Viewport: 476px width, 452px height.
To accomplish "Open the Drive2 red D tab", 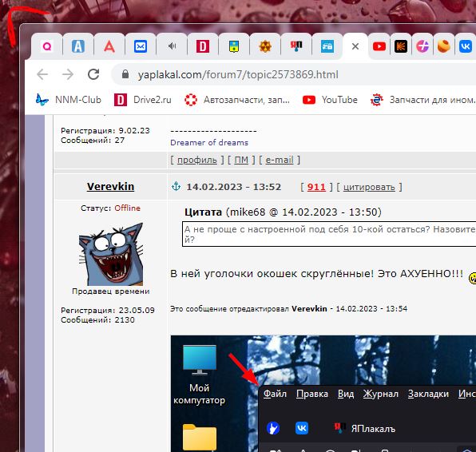I will point(203,46).
